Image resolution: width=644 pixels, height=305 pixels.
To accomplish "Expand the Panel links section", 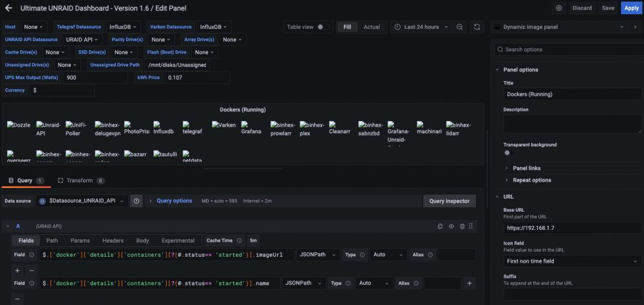I will tap(526, 169).
